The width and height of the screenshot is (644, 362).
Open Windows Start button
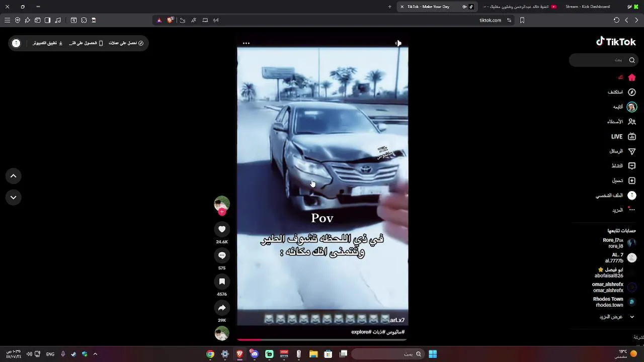[x=433, y=354]
